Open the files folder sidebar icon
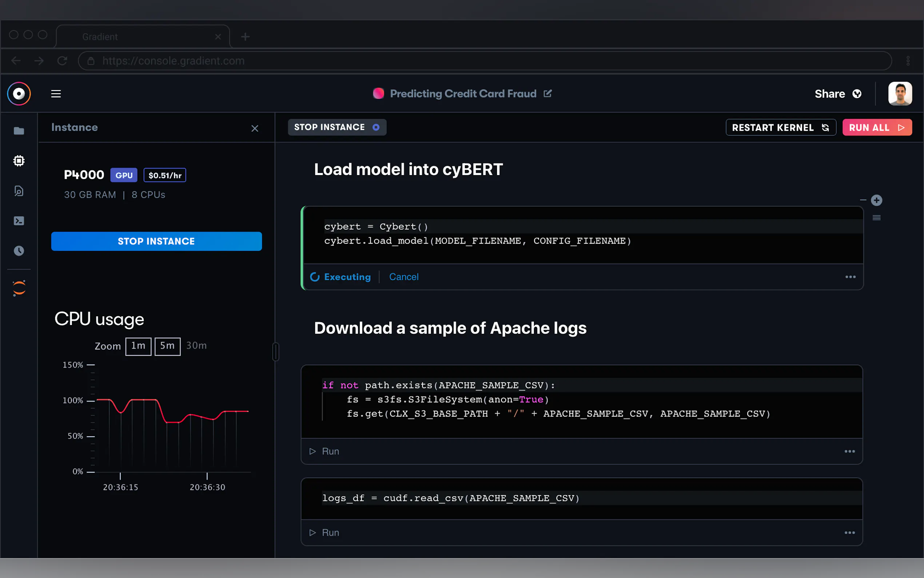Viewport: 924px width, 578px height. [x=19, y=131]
